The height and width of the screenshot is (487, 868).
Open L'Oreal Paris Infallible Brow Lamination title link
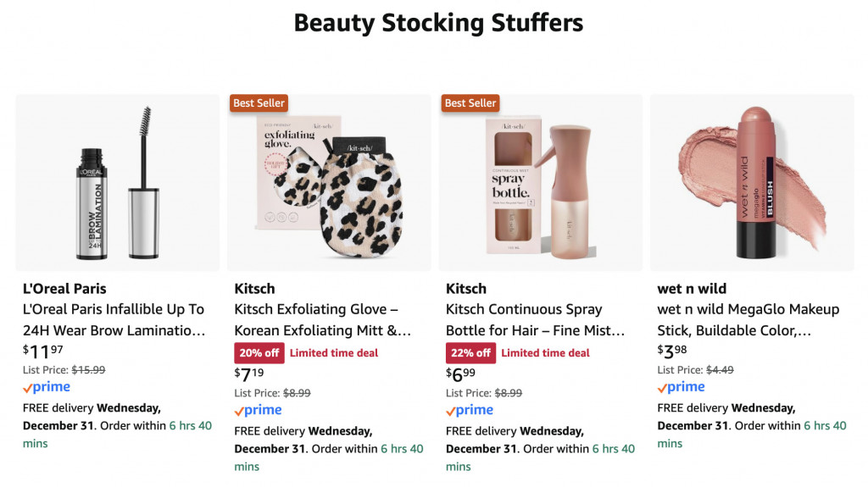(114, 320)
